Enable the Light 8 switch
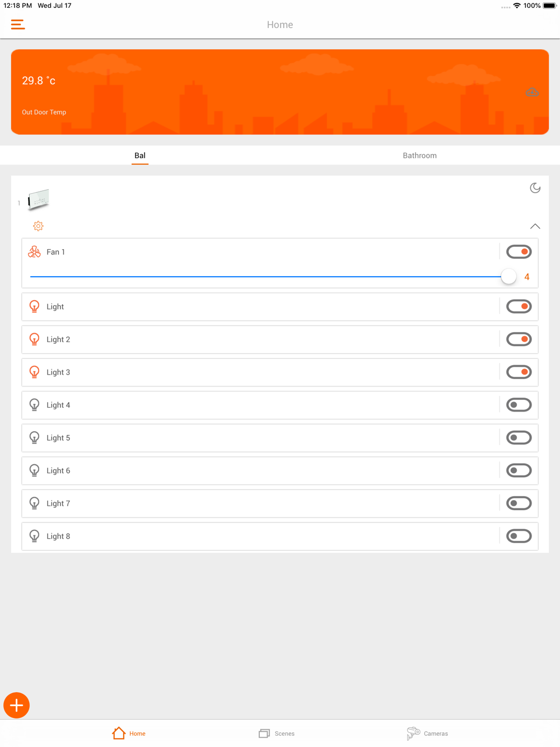 point(519,536)
